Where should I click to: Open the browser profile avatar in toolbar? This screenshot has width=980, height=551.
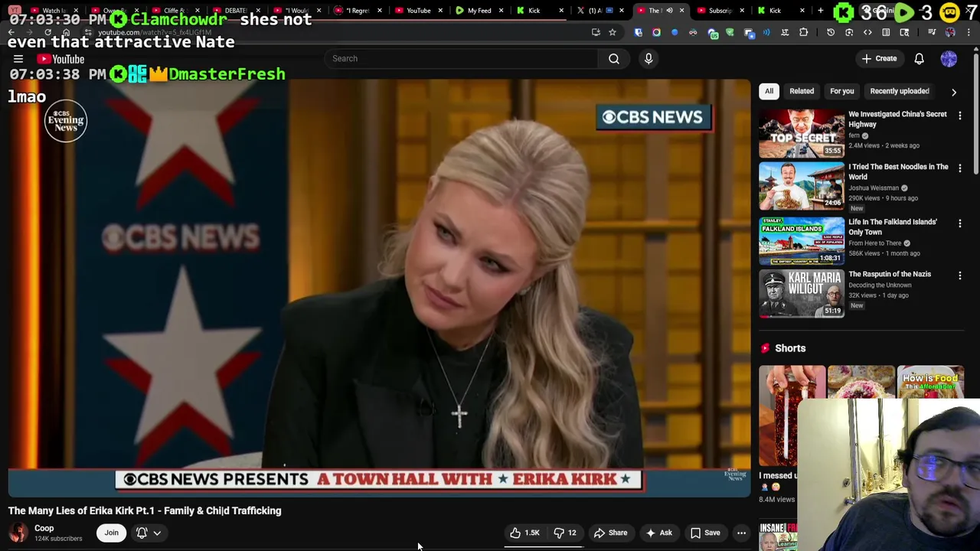(950, 32)
